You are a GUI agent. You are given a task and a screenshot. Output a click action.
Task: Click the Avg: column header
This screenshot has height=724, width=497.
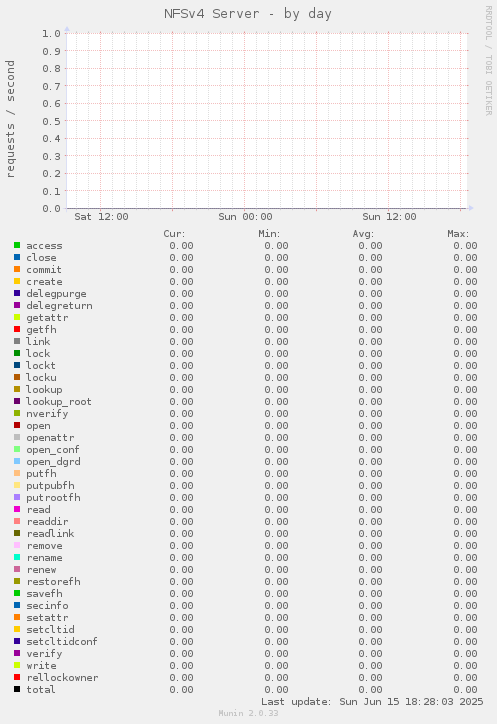(363, 234)
